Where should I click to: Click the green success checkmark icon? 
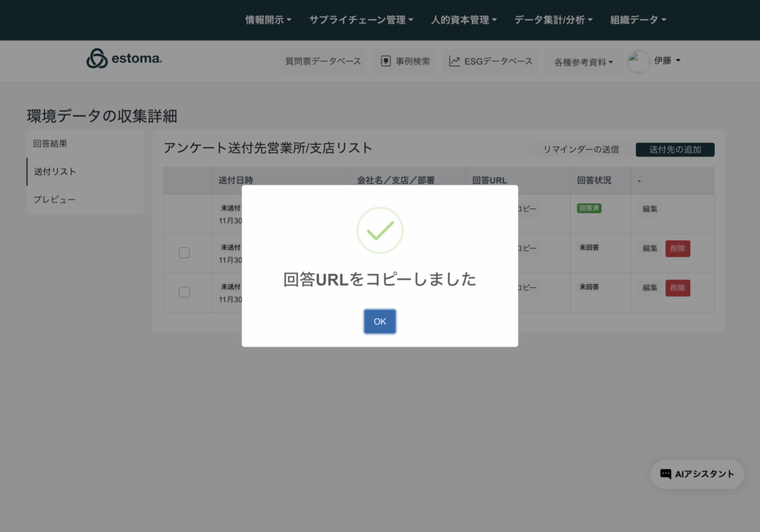(x=379, y=230)
